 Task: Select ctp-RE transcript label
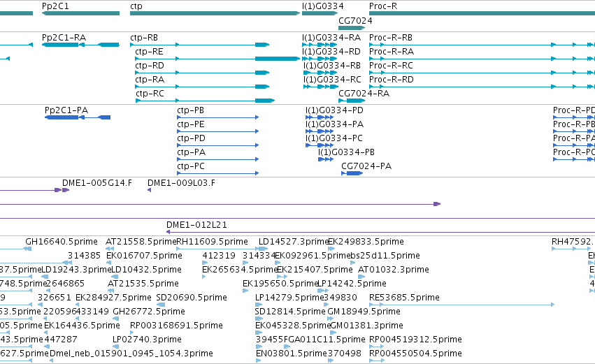[149, 52]
